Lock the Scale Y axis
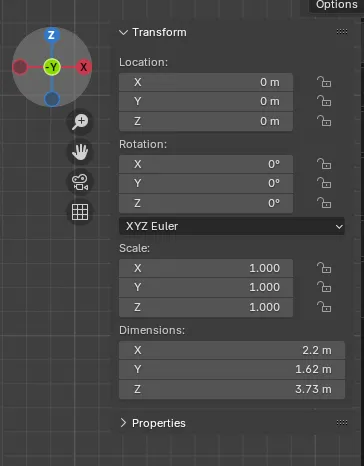364x466 pixels. 324,287
